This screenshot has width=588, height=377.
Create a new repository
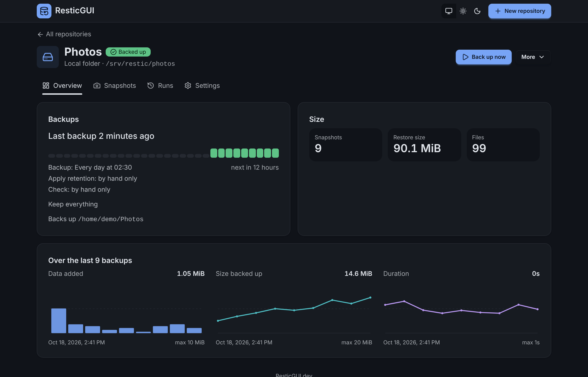click(520, 11)
